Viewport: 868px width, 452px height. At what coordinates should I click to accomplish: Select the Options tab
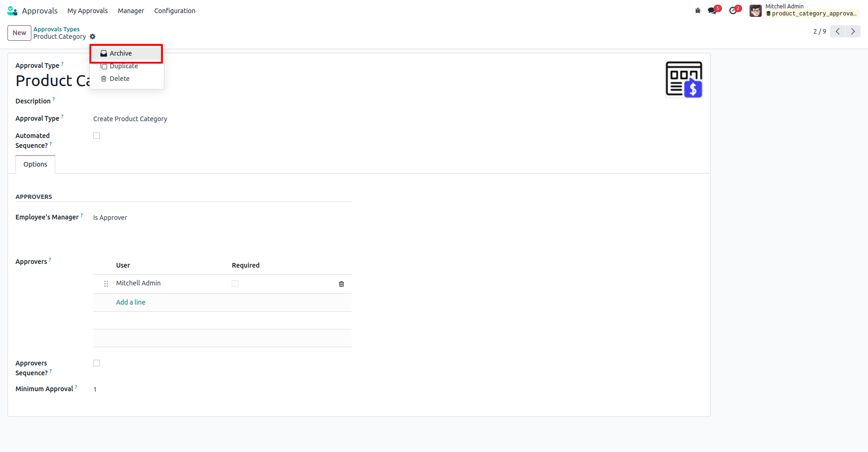point(36,164)
